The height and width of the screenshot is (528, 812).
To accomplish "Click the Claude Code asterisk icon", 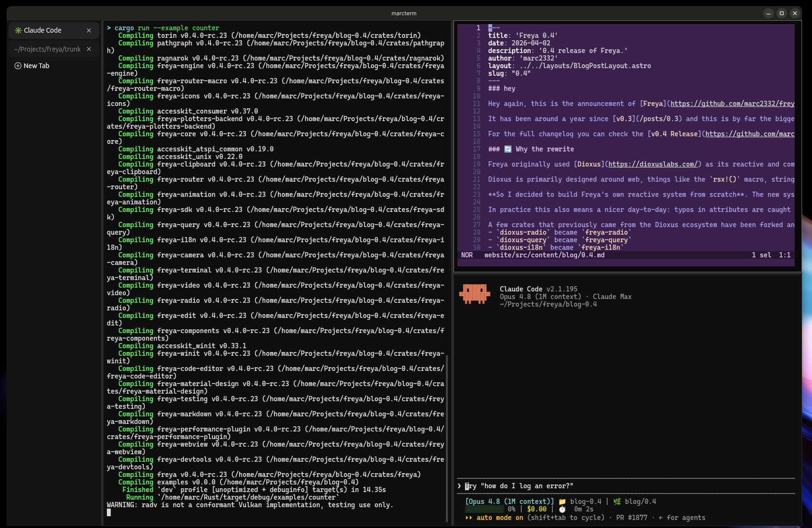I will click(x=18, y=30).
